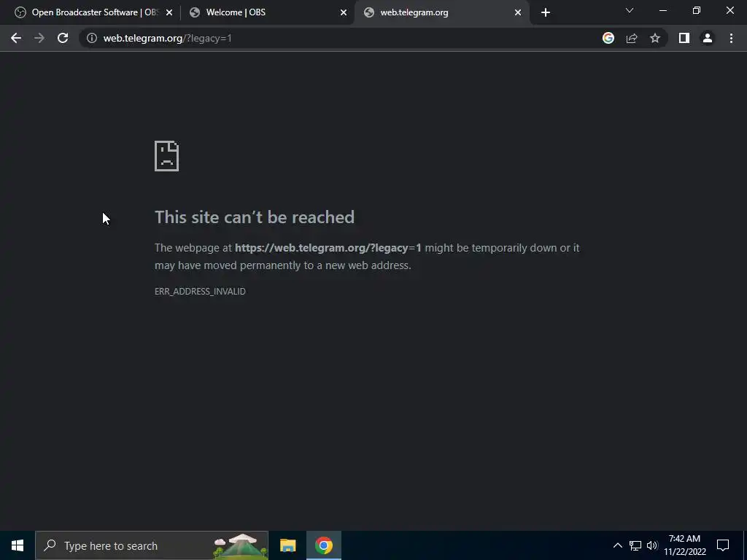Open a new tab with plus button
Image resolution: width=747 pixels, height=560 pixels.
coord(546,12)
